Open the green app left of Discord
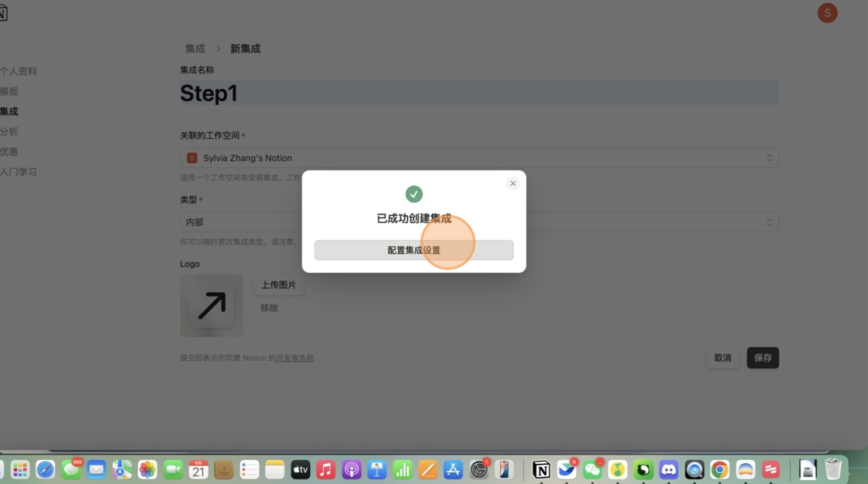Screen dimensions: 868x484 pos(643,470)
